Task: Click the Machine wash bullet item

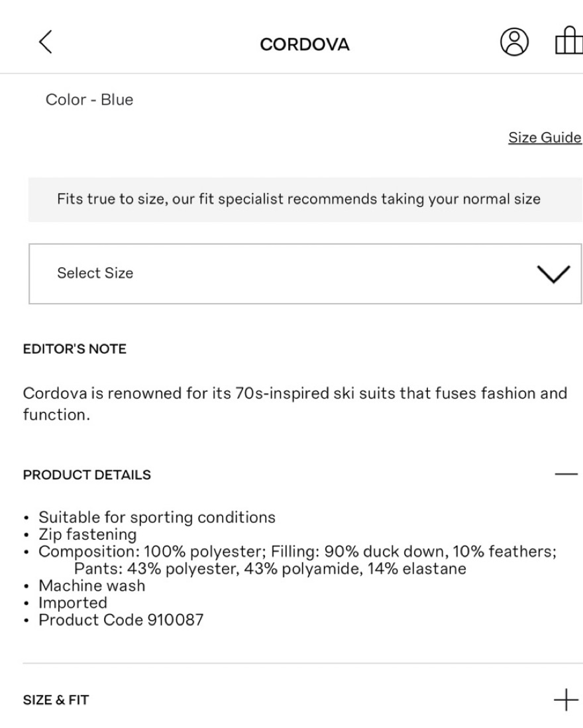Action: point(91,585)
